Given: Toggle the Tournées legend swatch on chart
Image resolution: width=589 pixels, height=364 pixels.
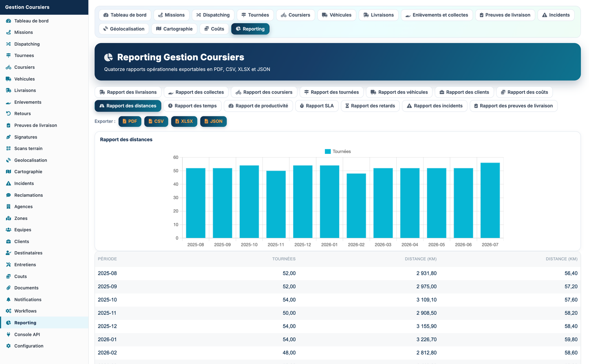Looking at the screenshot, I should 328,151.
